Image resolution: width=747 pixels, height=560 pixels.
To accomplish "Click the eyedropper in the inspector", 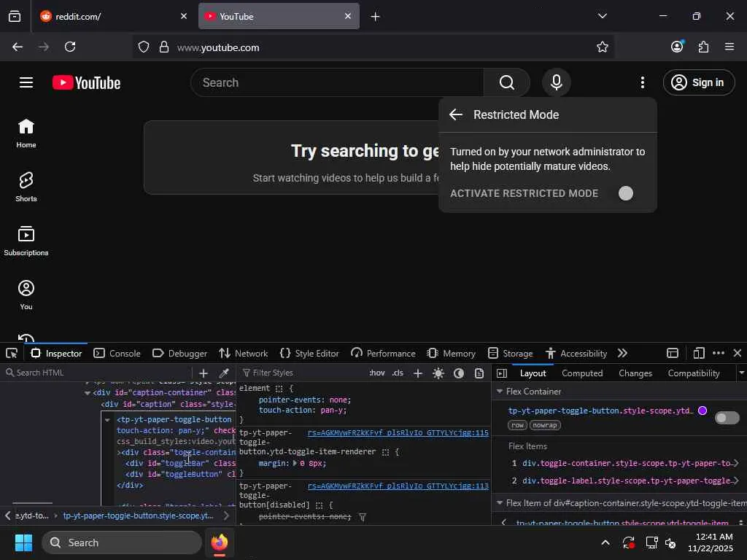I will [223, 373].
